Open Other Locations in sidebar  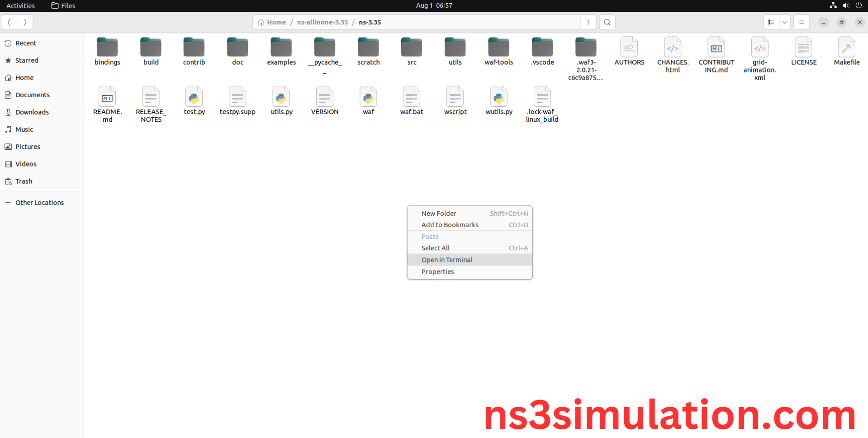coord(39,203)
